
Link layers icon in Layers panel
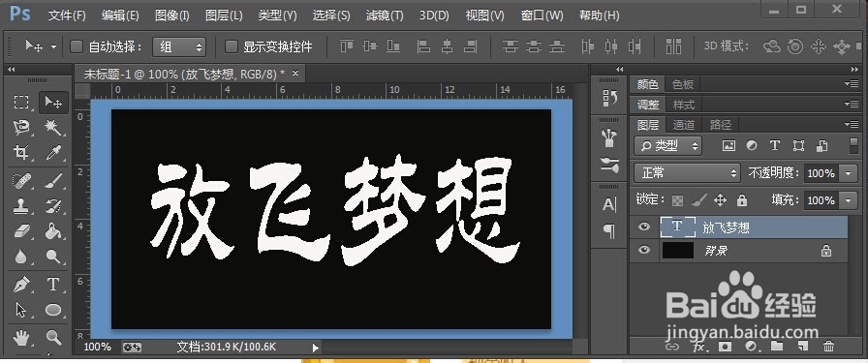pyautogui.click(x=672, y=347)
